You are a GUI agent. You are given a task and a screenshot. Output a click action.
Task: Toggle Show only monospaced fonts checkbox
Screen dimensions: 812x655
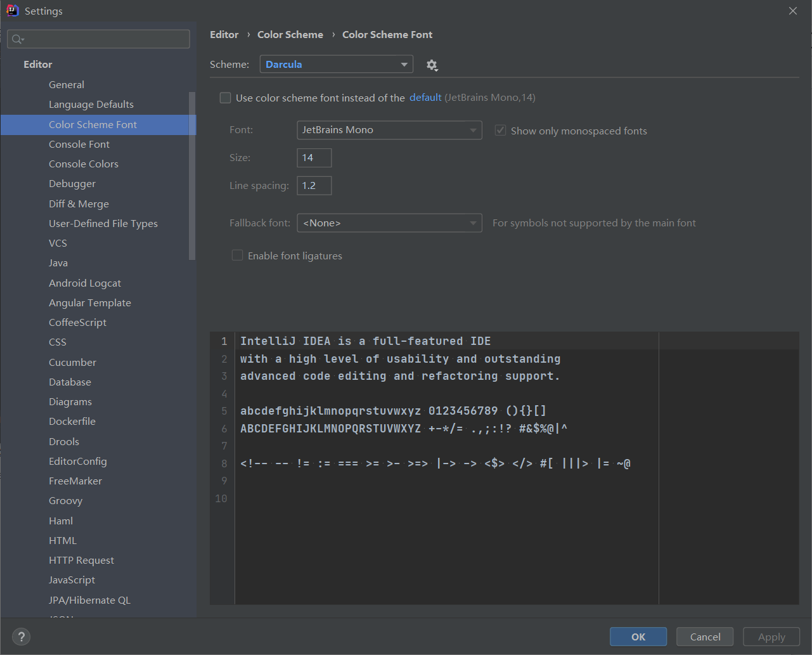click(500, 131)
